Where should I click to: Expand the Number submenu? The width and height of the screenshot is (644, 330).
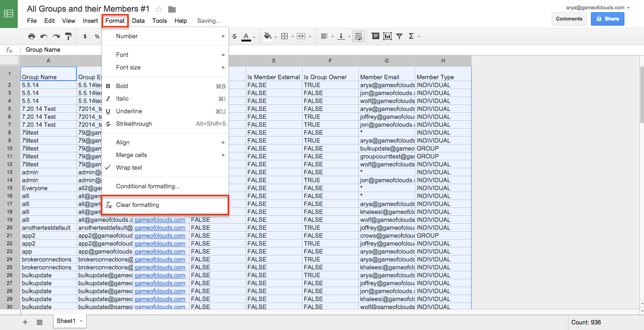tap(165, 36)
